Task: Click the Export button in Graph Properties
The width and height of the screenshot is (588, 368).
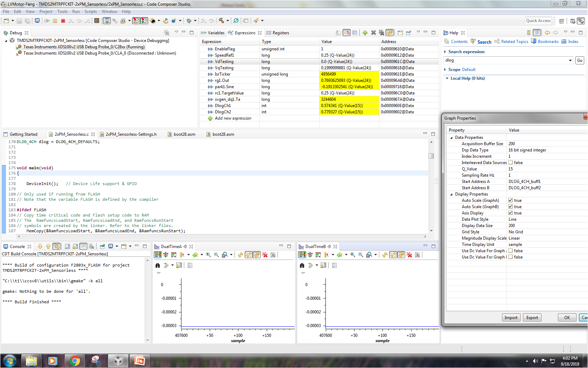Action: point(532,317)
